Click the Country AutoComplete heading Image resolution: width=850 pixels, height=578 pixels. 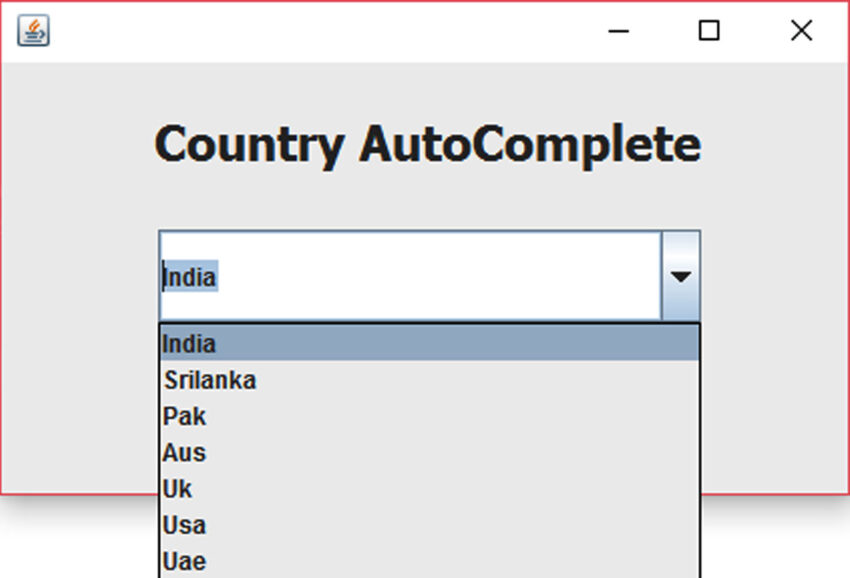[x=427, y=144]
